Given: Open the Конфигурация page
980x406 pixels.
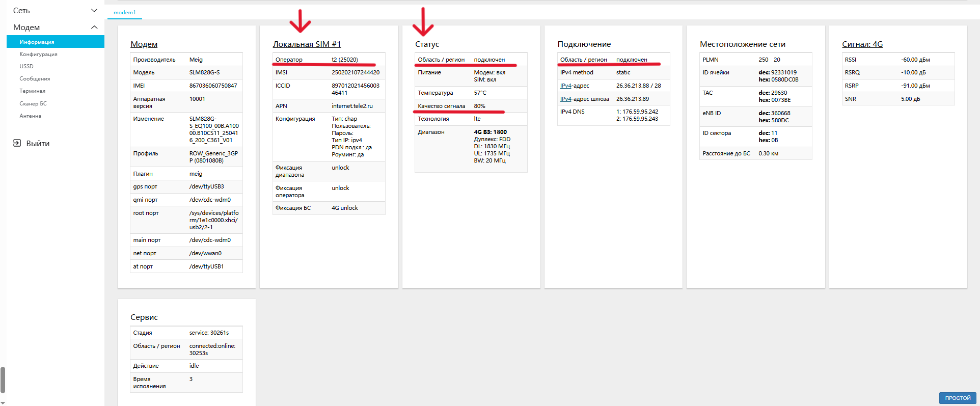Looking at the screenshot, I should coord(39,54).
